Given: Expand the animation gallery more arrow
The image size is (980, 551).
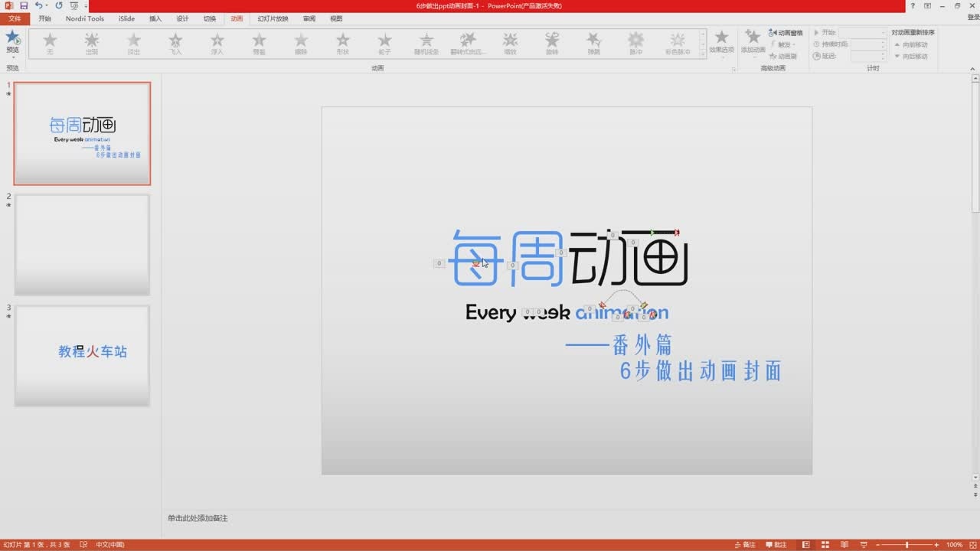Looking at the screenshot, I should pyautogui.click(x=703, y=54).
